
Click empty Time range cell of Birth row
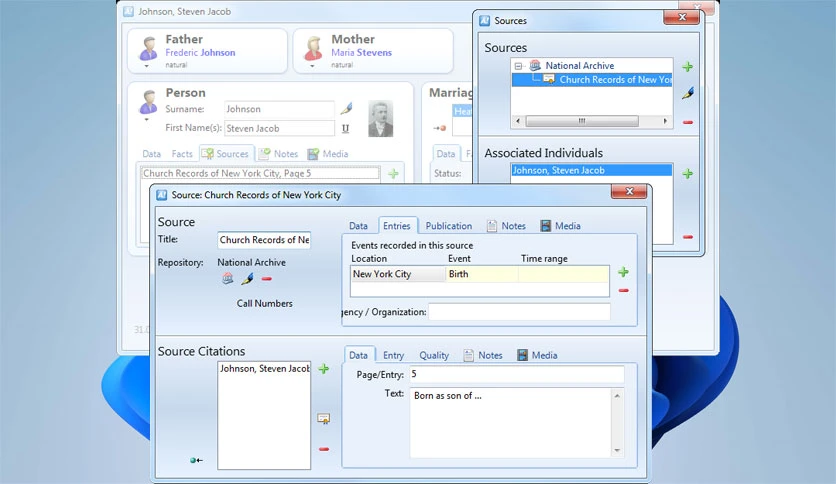pyautogui.click(x=563, y=274)
